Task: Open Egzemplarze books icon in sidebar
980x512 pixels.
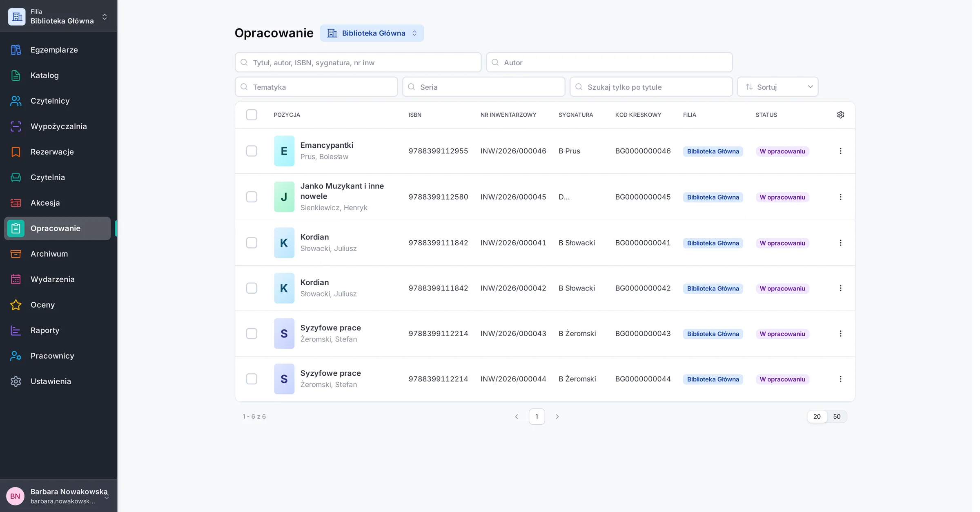Action: [x=16, y=50]
